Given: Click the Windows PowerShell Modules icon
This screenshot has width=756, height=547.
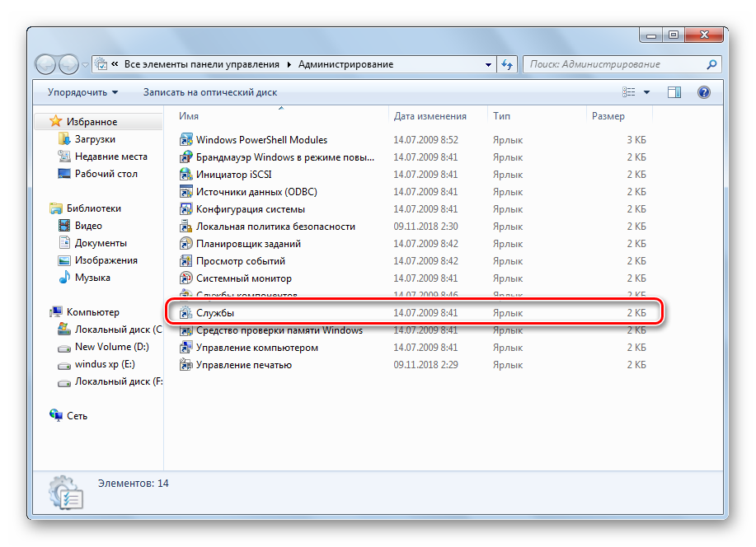Looking at the screenshot, I should click(x=186, y=140).
